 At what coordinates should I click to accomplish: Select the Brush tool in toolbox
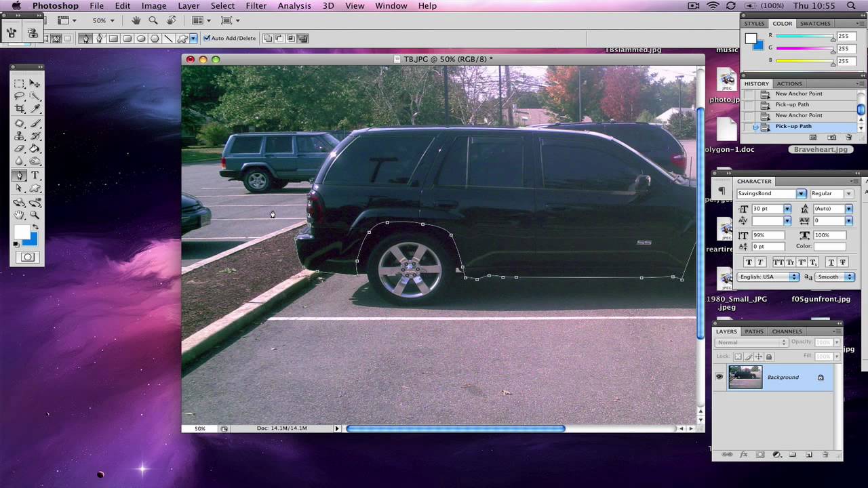(x=35, y=123)
